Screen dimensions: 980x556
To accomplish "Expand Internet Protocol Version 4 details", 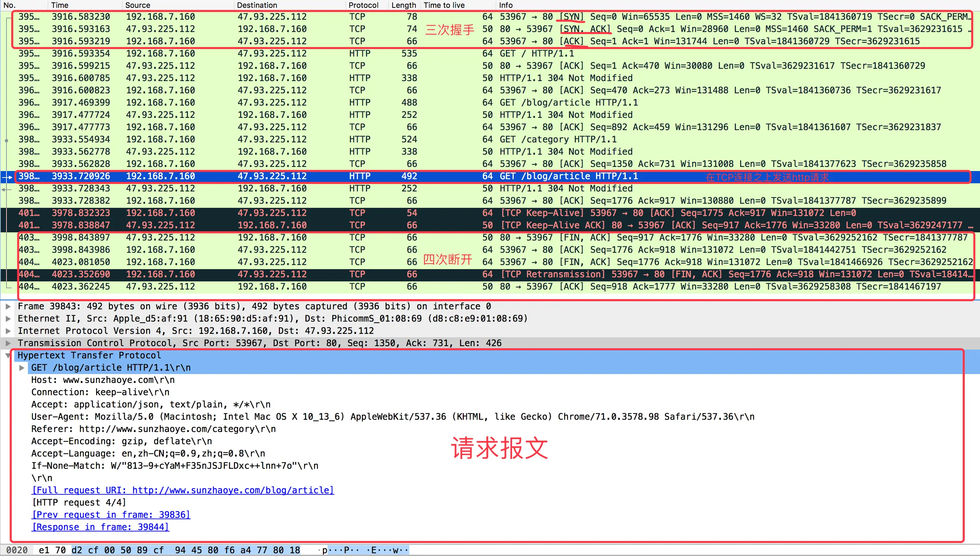I will [9, 331].
